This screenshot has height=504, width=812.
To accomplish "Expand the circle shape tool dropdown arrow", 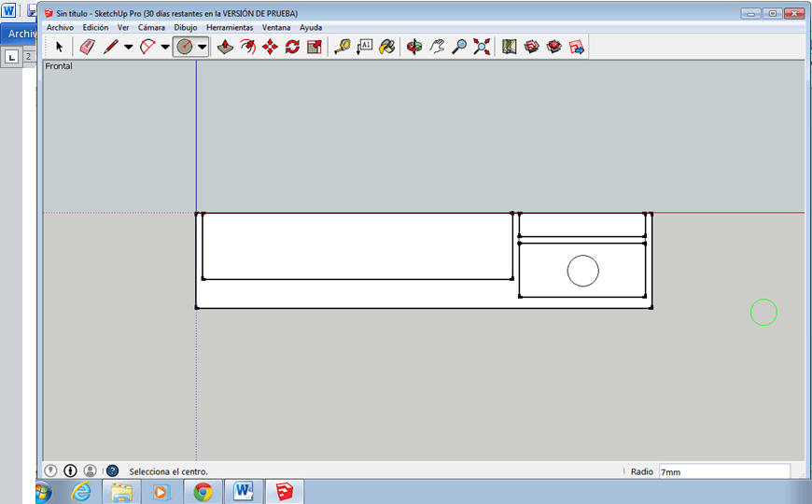I will (203, 48).
